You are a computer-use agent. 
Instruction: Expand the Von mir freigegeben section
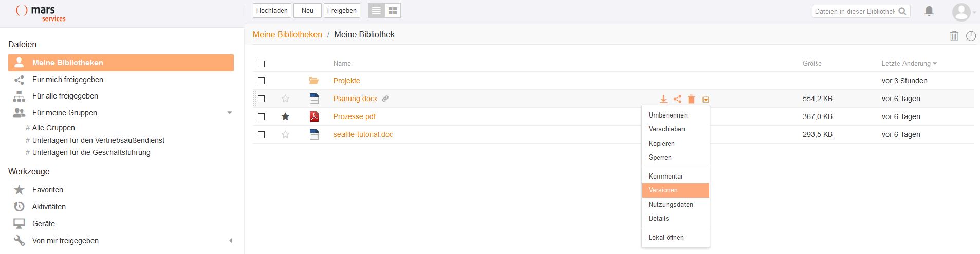pos(230,241)
